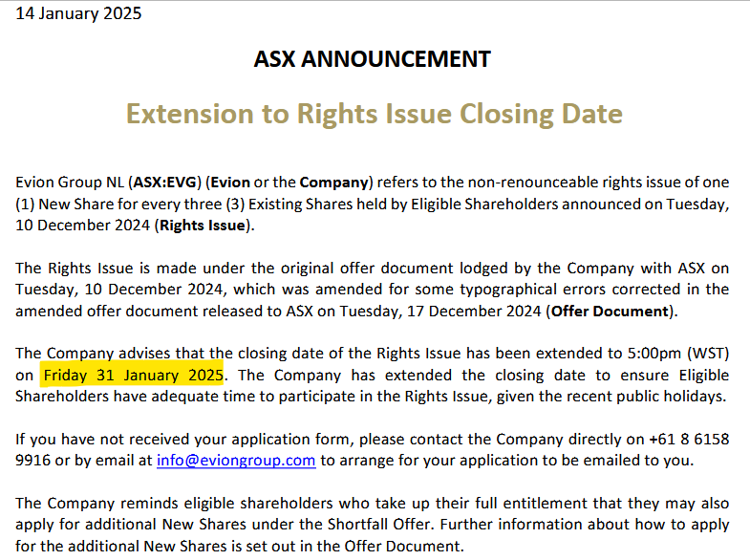Click the 5:00pm (WST) closing time text
This screenshot has width=750, height=560.
[678, 353]
